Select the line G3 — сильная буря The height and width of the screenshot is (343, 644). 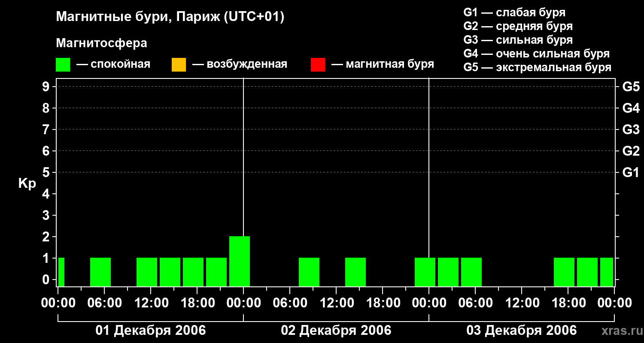(x=518, y=39)
